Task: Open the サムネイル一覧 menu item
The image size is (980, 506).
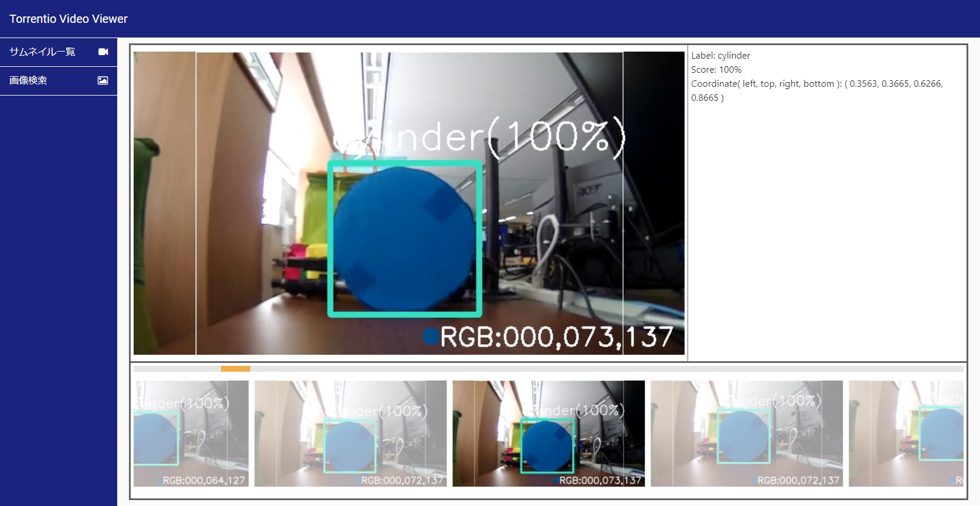Action: [42, 52]
